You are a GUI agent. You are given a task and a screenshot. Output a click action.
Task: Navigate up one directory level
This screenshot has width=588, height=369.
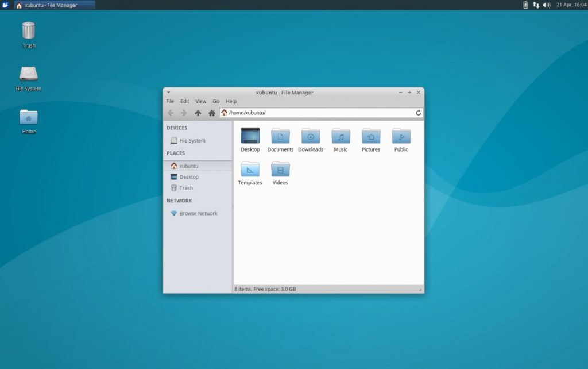tap(198, 113)
